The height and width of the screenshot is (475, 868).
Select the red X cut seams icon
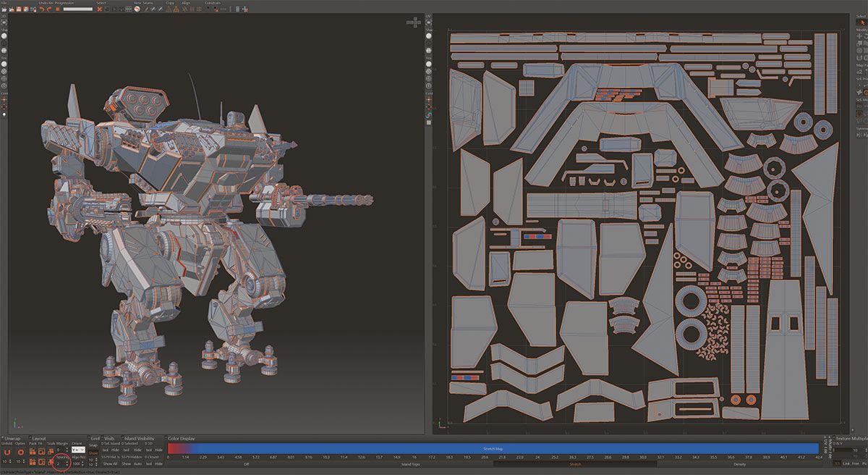(x=99, y=9)
